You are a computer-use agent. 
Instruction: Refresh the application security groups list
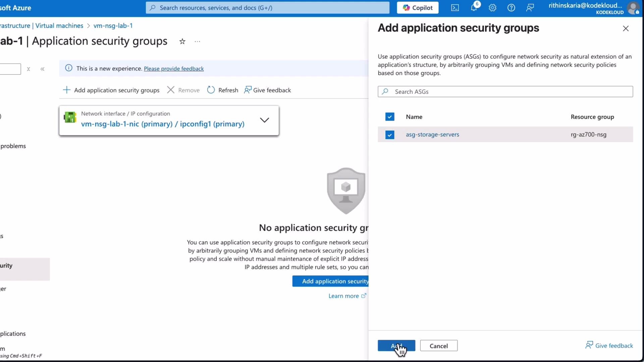[x=222, y=90]
